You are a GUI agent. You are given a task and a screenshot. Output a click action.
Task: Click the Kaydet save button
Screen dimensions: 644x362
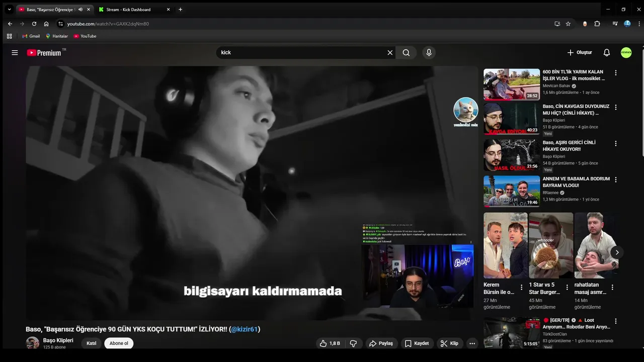click(417, 343)
